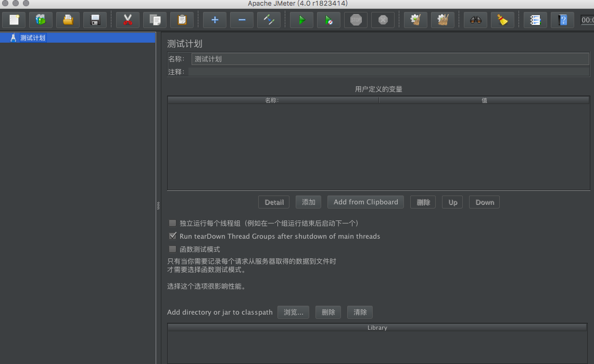Open Help with question mark icon
Viewport: 594px width, 364px height.
tap(563, 20)
